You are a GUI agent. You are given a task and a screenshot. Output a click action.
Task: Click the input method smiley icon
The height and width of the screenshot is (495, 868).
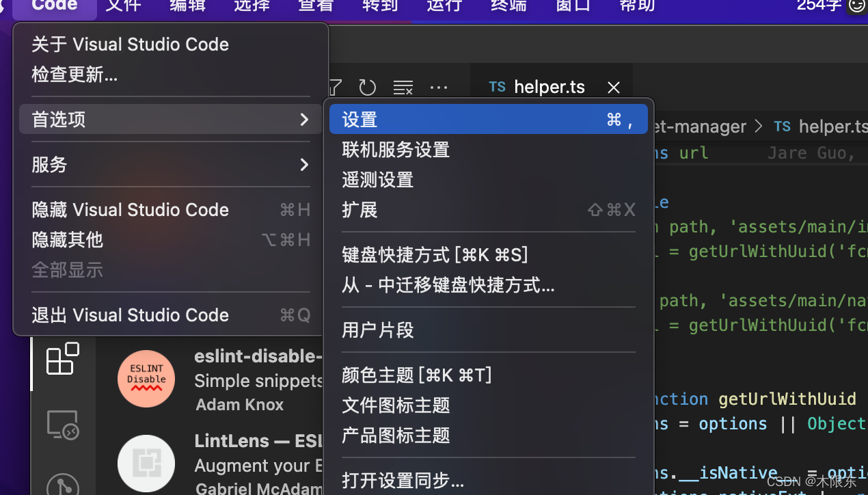pos(857,5)
